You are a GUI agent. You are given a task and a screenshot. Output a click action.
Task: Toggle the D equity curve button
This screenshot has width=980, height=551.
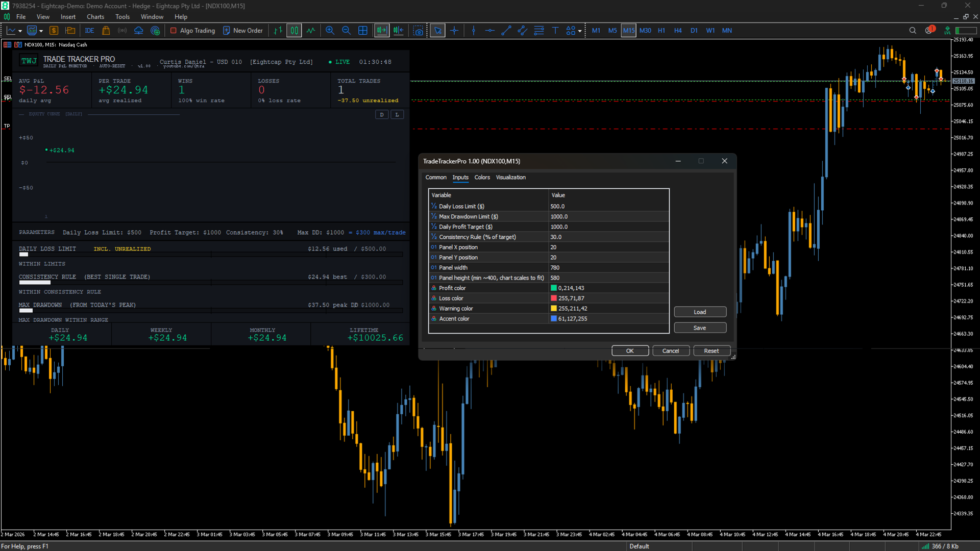point(381,114)
